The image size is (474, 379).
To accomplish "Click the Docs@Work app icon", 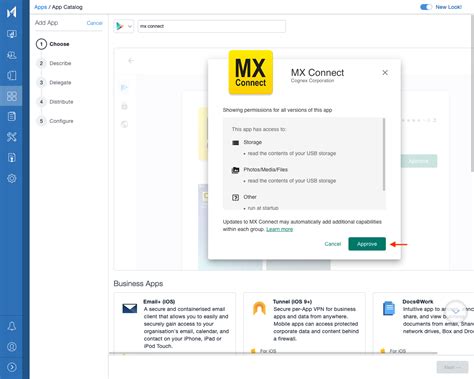I will pos(389,308).
